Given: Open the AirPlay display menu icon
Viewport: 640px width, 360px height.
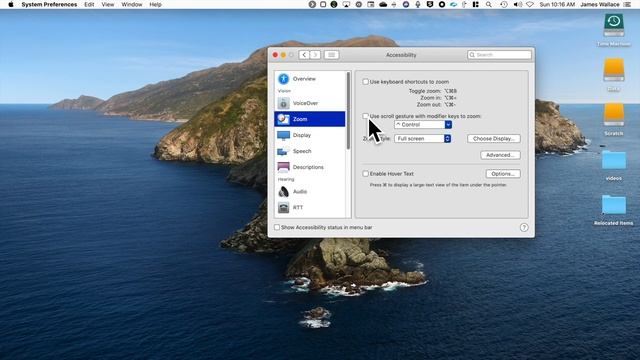Looking at the screenshot, I should [346, 4].
